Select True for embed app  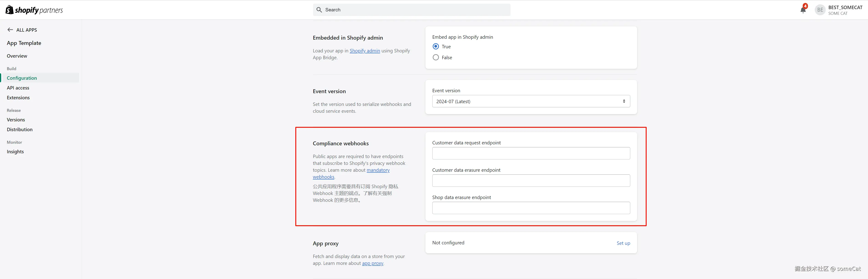[436, 46]
